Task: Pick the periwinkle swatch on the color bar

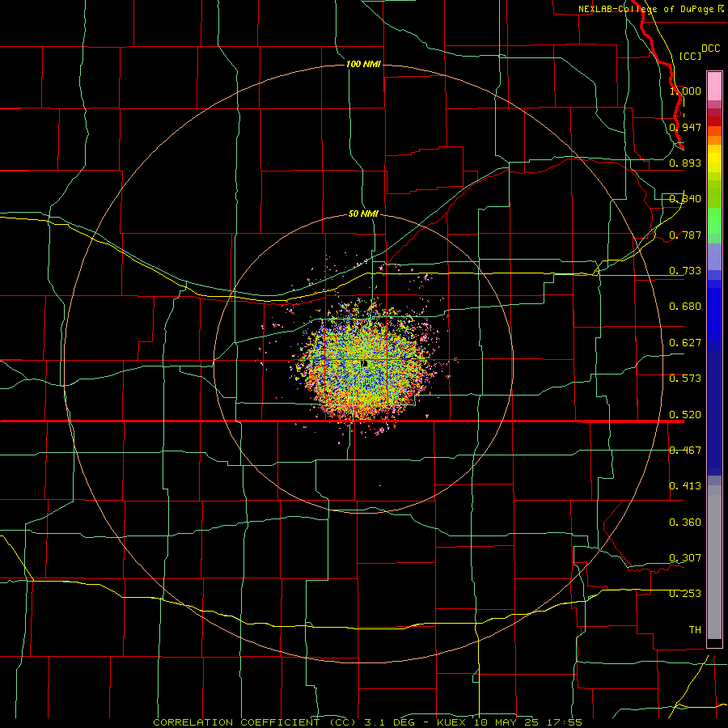Action: pyautogui.click(x=714, y=256)
